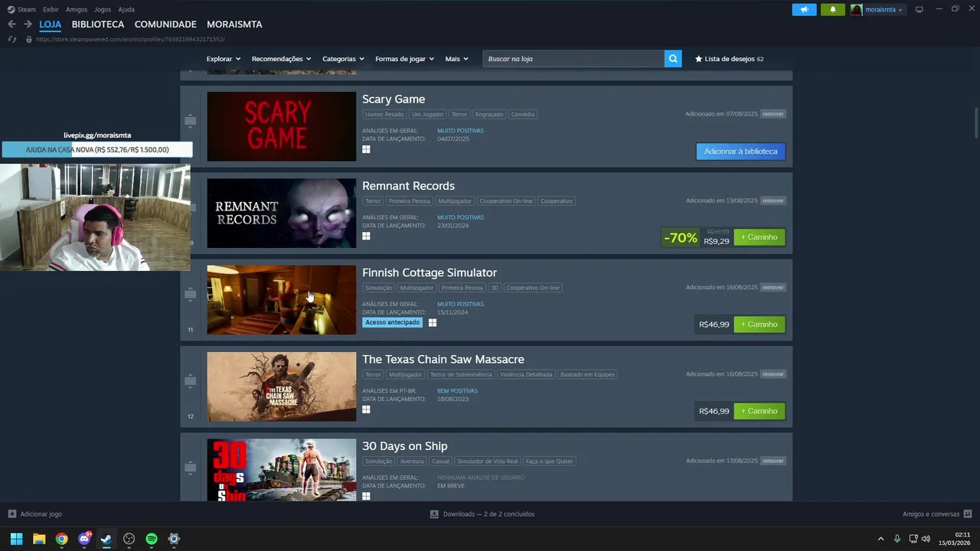Image resolution: width=980 pixels, height=551 pixels.
Task: Remove Remnant Records from wishlist
Action: 773,201
